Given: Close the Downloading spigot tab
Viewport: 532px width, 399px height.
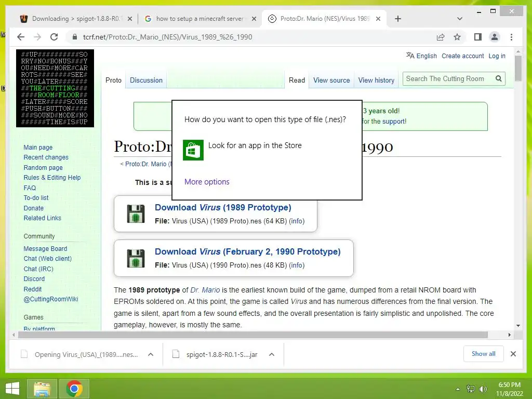Looking at the screenshot, I should (x=129, y=19).
